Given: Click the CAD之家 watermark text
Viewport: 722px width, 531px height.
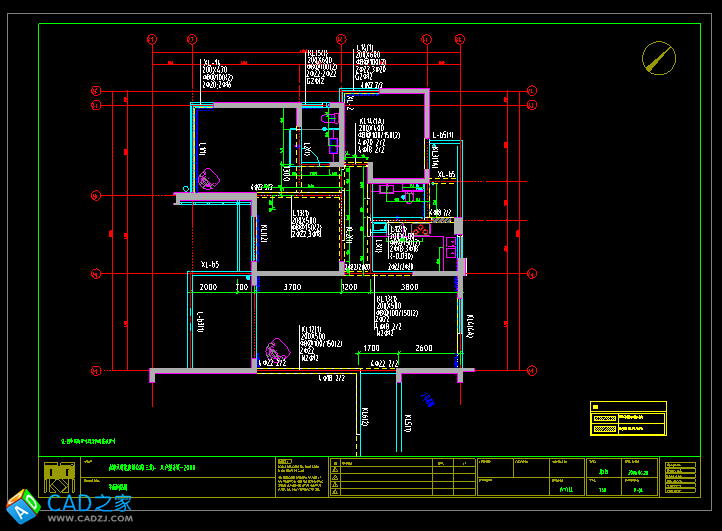Looking at the screenshot, I should (x=90, y=502).
